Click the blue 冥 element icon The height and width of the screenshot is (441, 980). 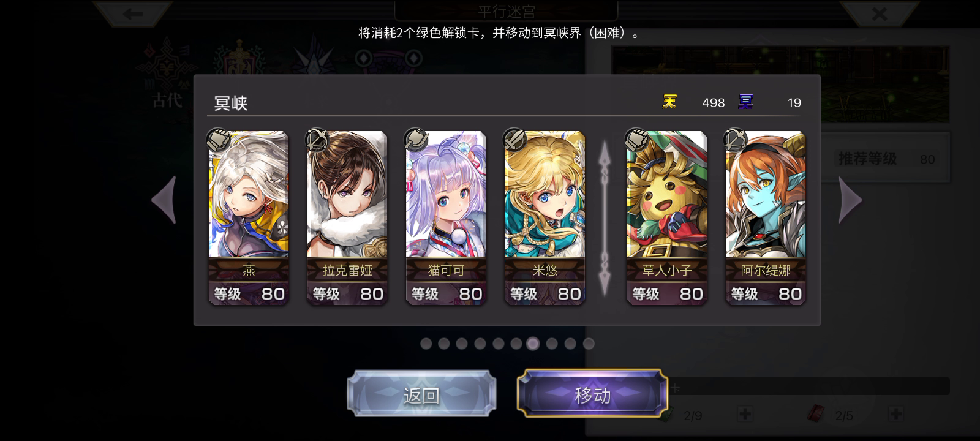coord(745,102)
